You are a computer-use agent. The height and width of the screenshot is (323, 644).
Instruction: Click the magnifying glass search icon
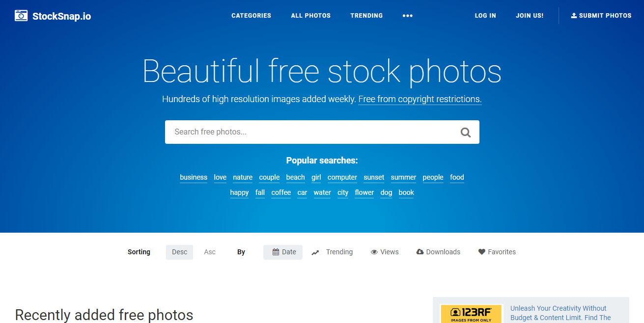point(466,132)
